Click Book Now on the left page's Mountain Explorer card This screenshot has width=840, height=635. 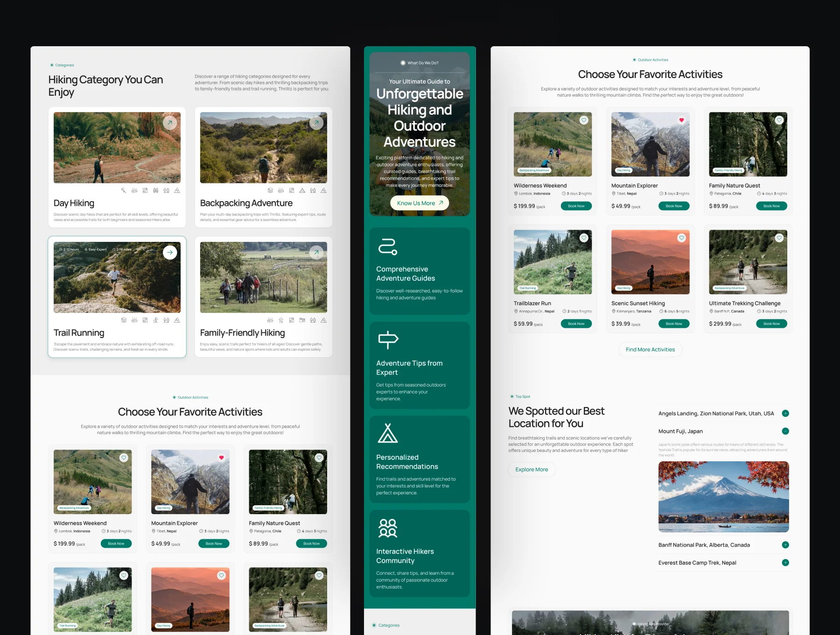tap(214, 543)
